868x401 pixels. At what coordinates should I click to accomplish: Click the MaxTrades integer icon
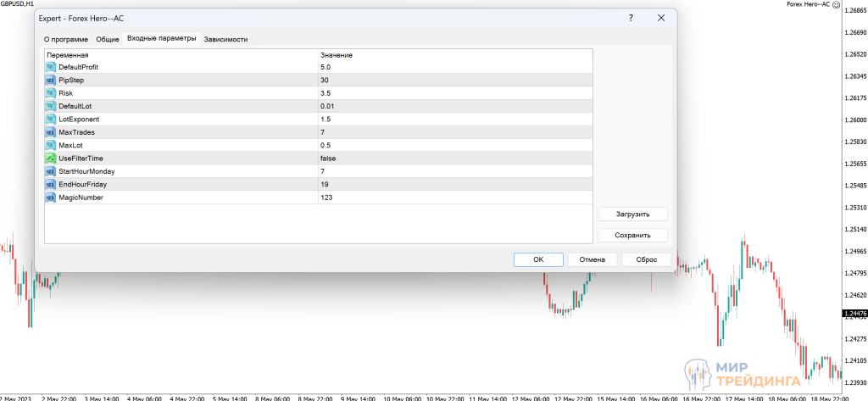[51, 132]
